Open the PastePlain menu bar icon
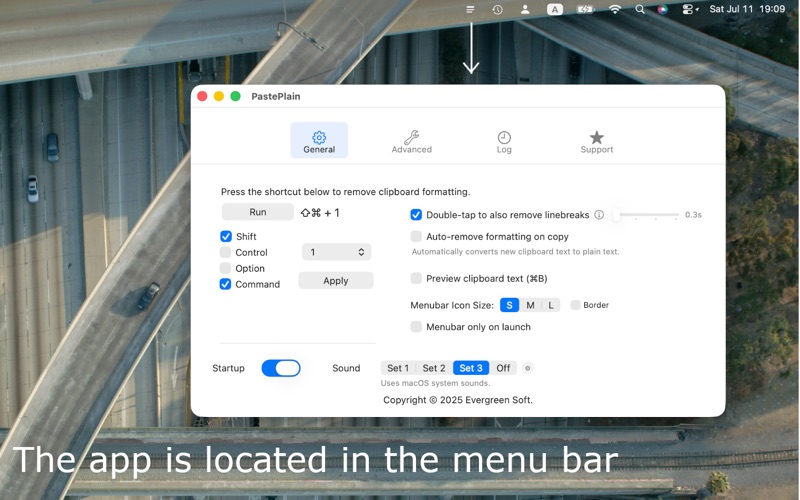The height and width of the screenshot is (500, 800). pos(470,9)
